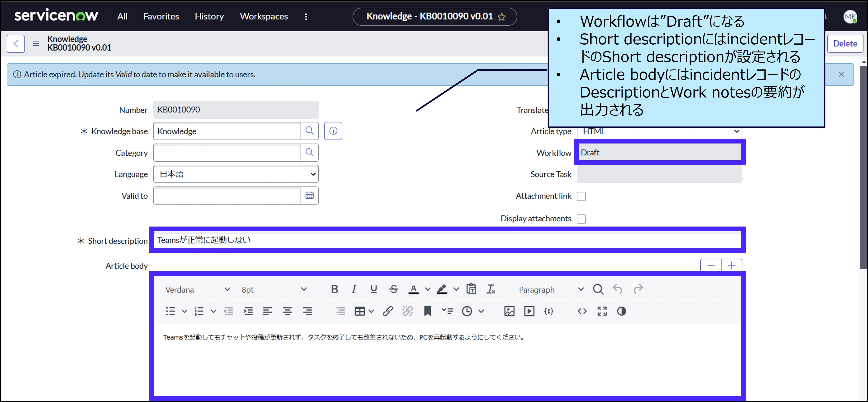Open Valid to calendar picker

pos(309,196)
